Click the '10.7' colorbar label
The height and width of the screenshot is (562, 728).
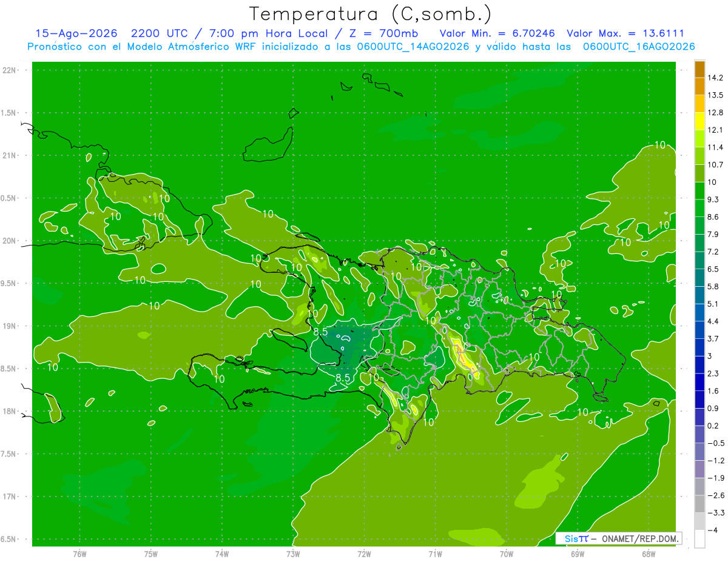[715, 165]
